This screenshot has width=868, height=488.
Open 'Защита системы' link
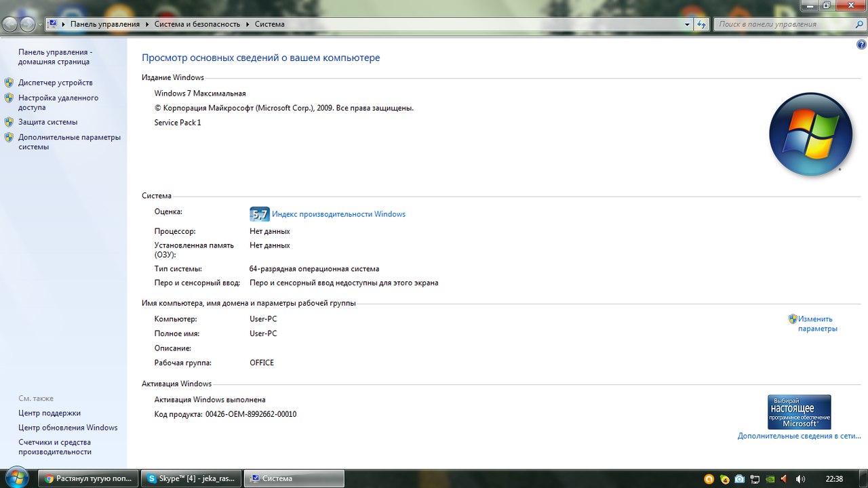(x=48, y=122)
